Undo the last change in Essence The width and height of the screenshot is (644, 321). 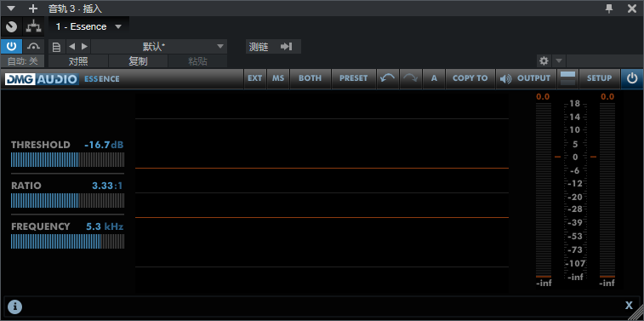[x=388, y=78]
